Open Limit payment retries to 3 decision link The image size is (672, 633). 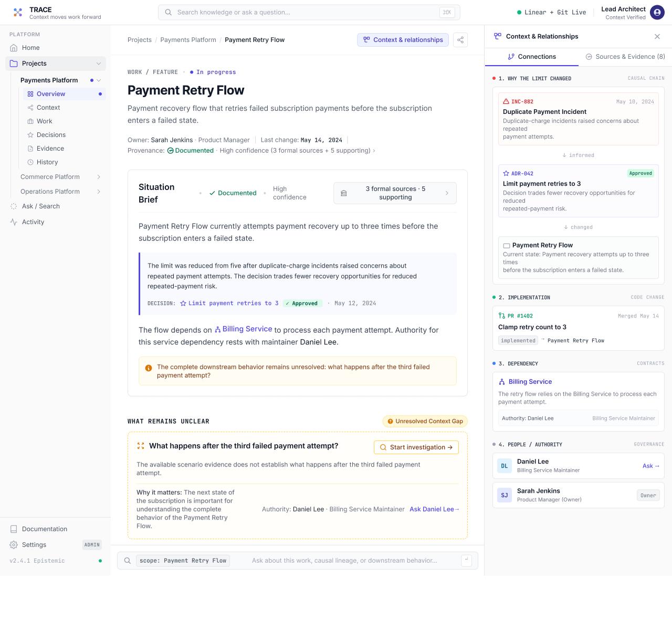pyautogui.click(x=229, y=303)
